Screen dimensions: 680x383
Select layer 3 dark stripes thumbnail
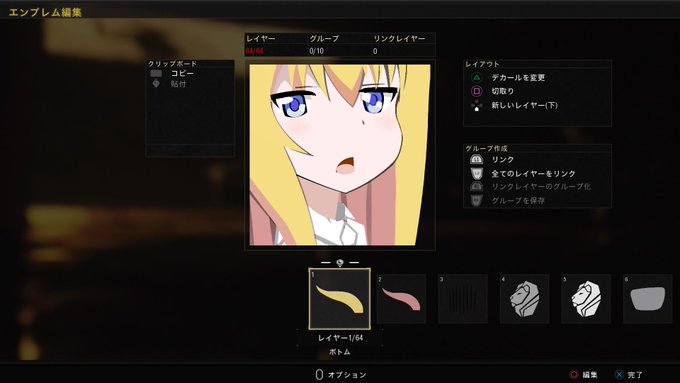click(x=463, y=299)
